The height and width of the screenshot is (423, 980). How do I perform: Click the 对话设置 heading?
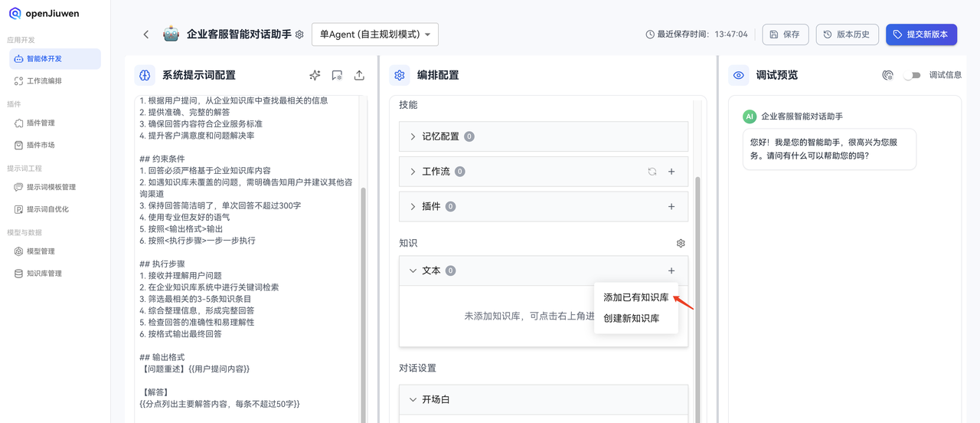[417, 368]
